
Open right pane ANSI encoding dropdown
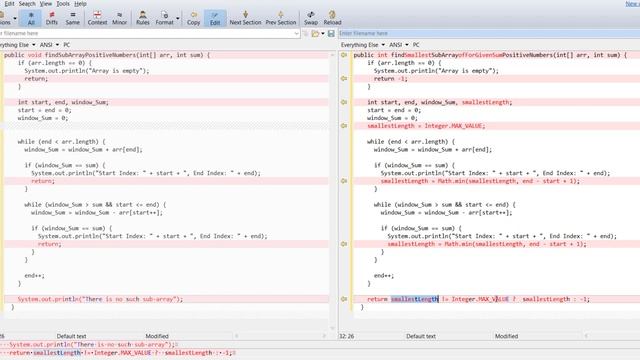click(x=399, y=45)
